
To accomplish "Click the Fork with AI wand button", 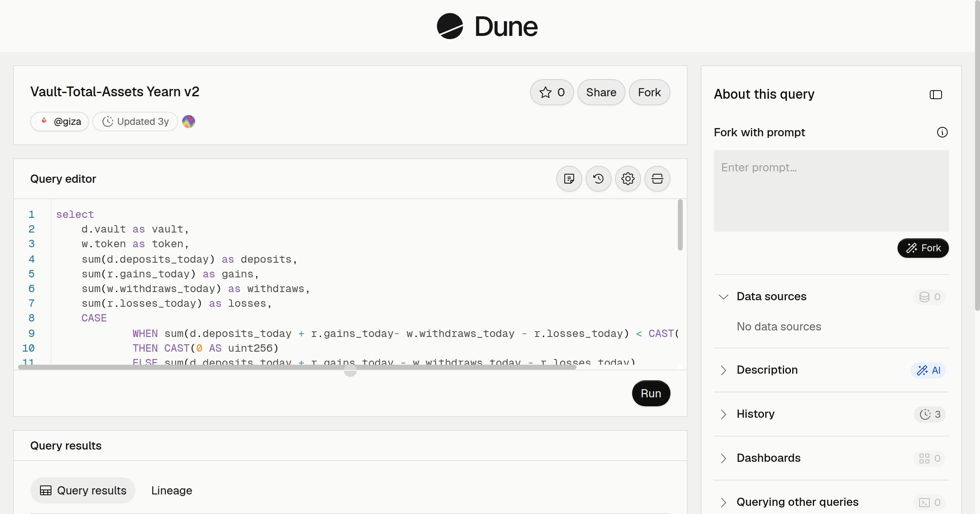I will [923, 248].
